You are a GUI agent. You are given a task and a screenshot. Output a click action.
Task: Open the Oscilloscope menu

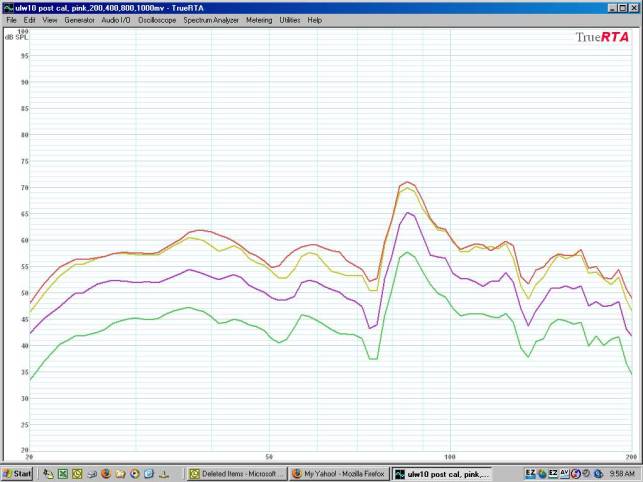point(157,20)
